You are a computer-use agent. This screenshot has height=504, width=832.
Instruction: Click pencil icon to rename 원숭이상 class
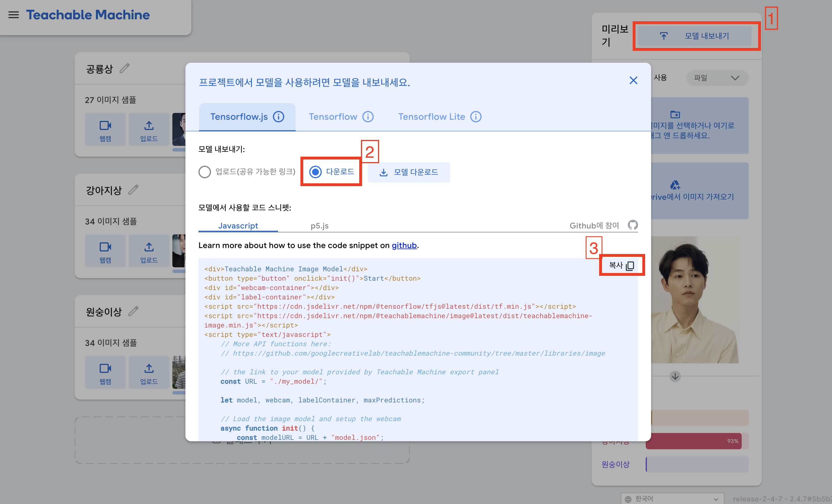coord(133,311)
